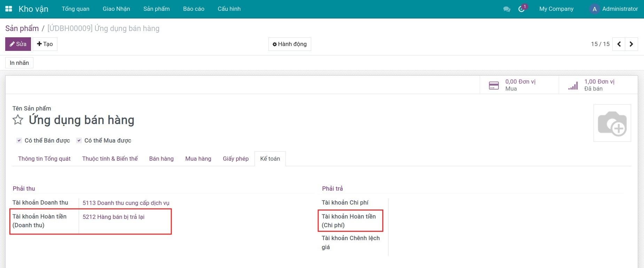Switch to the Bán hàng tab

point(161,159)
